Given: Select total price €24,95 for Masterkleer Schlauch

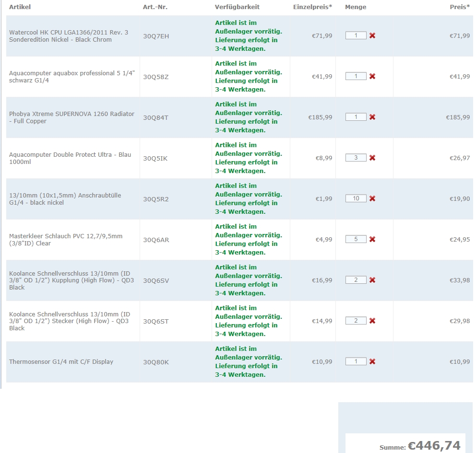Looking at the screenshot, I should click(460, 240).
